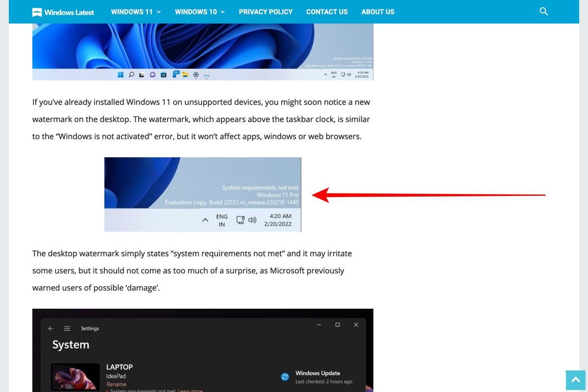Open the PRIVACY POLICY page
The height and width of the screenshot is (392, 588).
pos(266,12)
